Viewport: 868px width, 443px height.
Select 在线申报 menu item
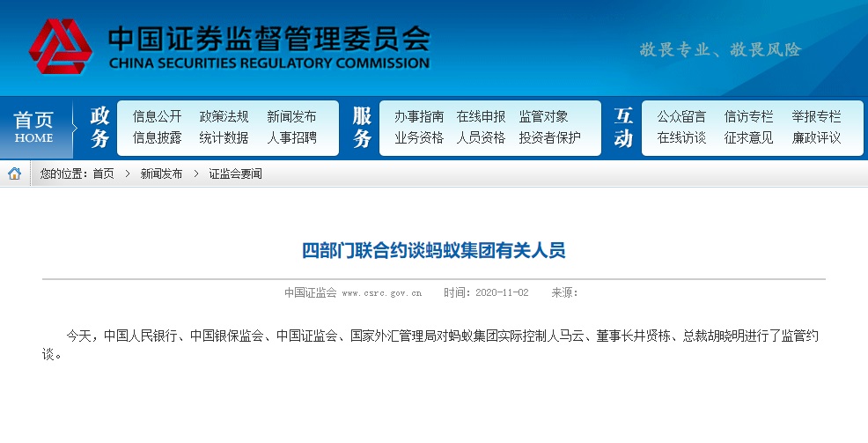(481, 116)
